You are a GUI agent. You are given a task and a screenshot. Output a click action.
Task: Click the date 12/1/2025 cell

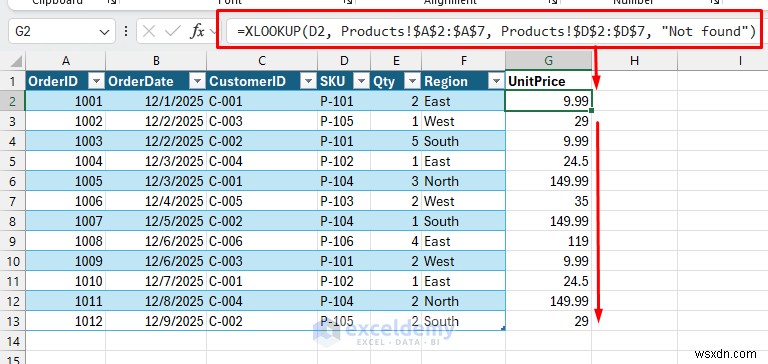tap(156, 101)
